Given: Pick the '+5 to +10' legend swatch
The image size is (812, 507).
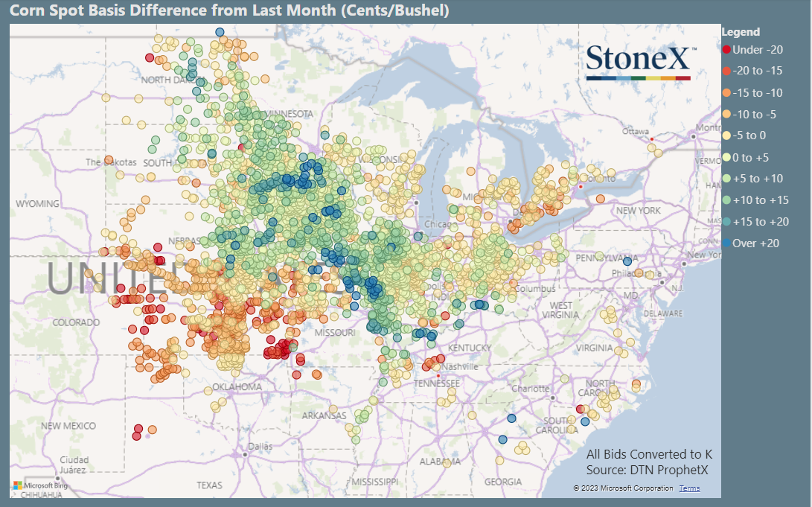Looking at the screenshot, I should pyautogui.click(x=726, y=179).
